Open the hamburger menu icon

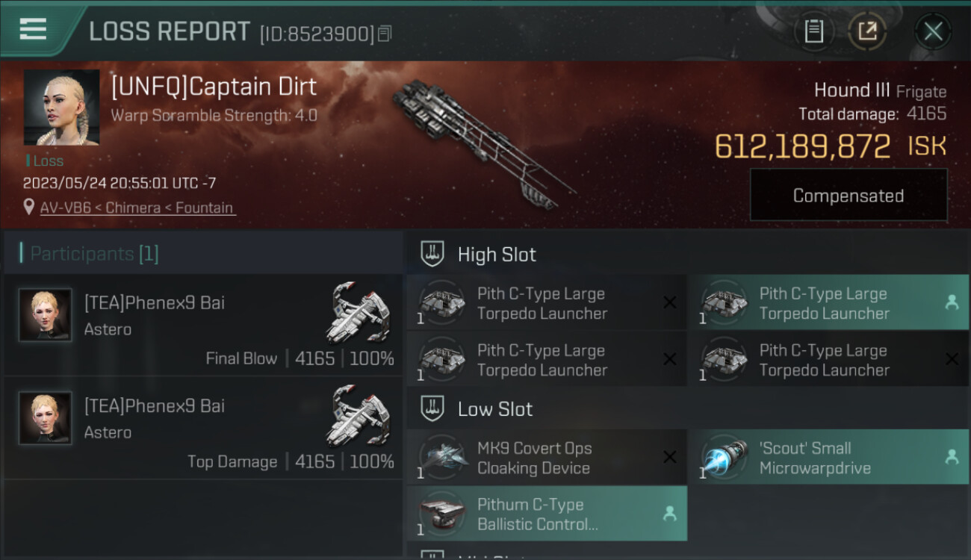[x=33, y=29]
